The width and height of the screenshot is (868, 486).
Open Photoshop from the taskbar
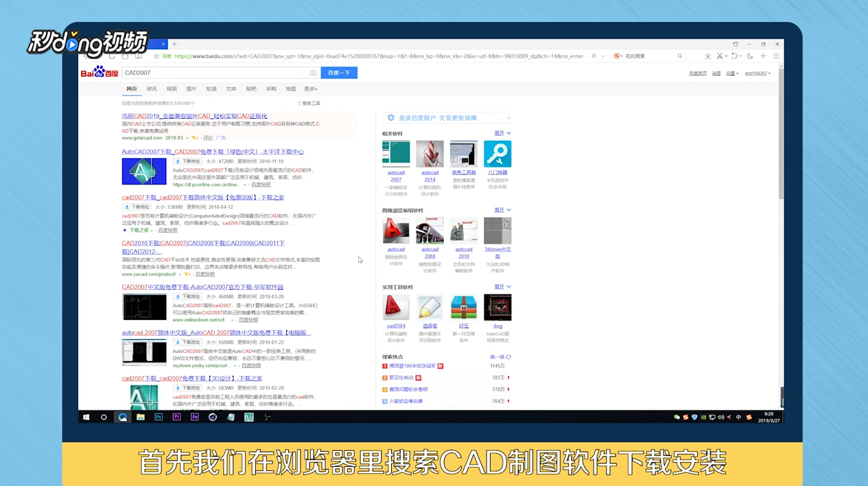pyautogui.click(x=159, y=417)
